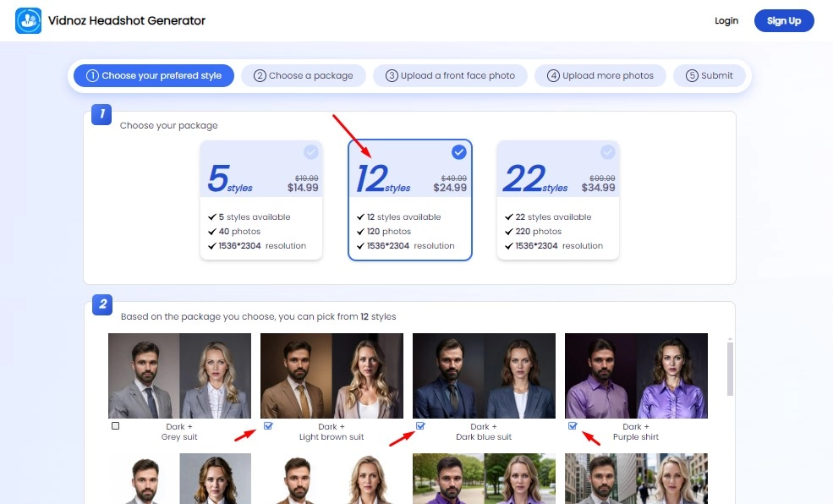Select the Dark + Purple shirt thumbnail
Viewport: 833px width, 504px height.
click(x=636, y=375)
